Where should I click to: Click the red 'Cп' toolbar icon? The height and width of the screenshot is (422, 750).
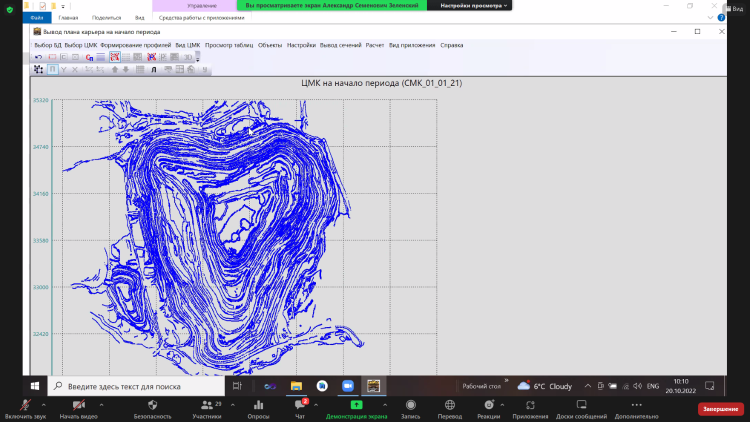(x=90, y=57)
